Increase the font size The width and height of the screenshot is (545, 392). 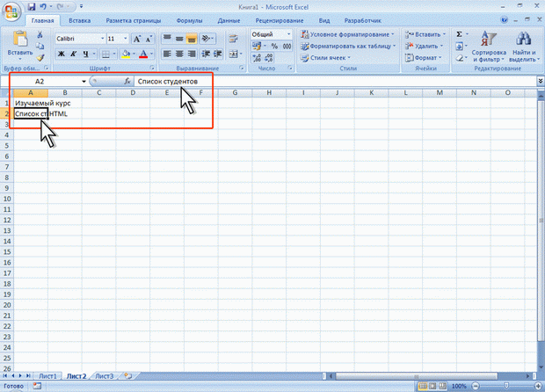[x=137, y=39]
